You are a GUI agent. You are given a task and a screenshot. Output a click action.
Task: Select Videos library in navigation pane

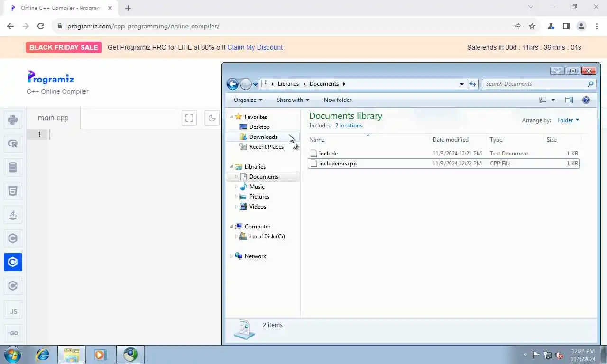click(x=258, y=207)
